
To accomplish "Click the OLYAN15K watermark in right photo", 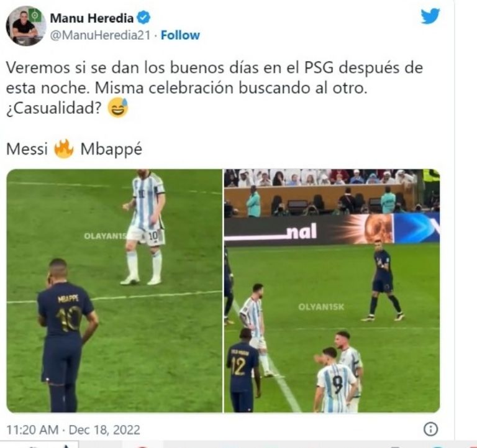I will pyautogui.click(x=321, y=307).
